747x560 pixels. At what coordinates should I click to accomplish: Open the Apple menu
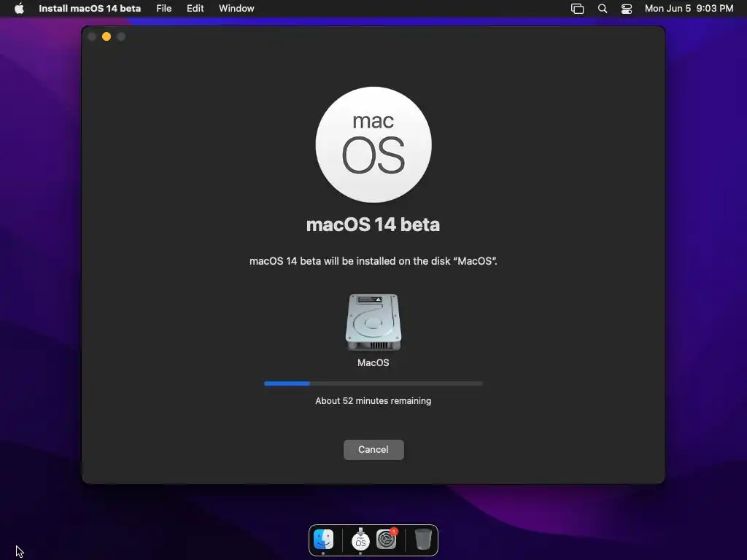click(19, 9)
